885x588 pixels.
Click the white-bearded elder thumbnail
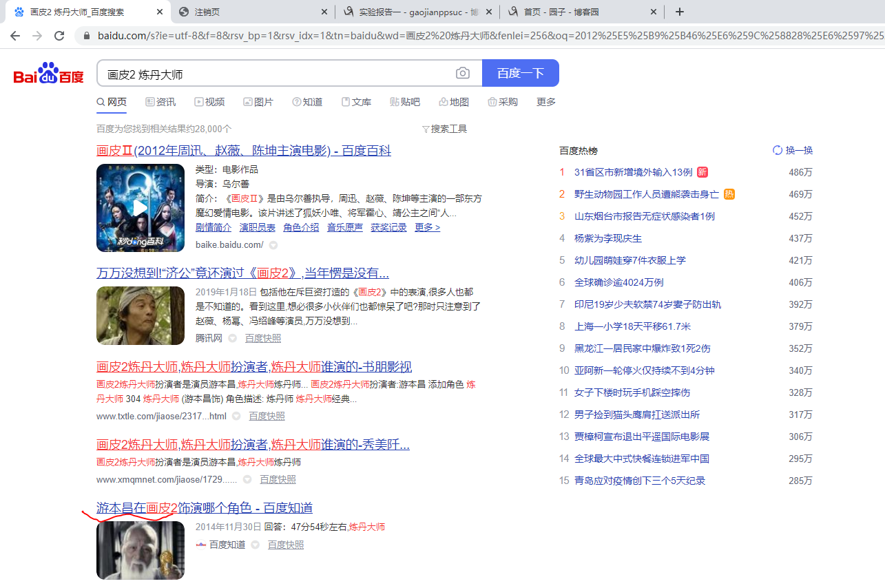pyautogui.click(x=140, y=550)
